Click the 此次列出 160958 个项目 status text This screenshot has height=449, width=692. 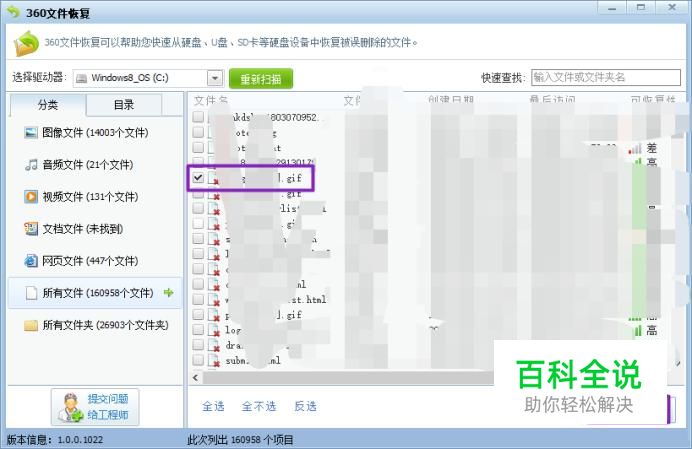[x=241, y=440]
